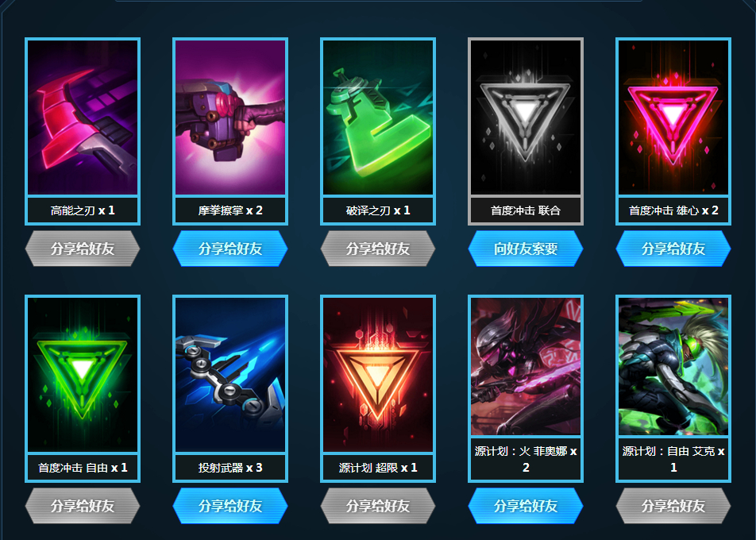Click grey share button under 源计划 超限
Viewport: 756px width, 540px height.
377,506
